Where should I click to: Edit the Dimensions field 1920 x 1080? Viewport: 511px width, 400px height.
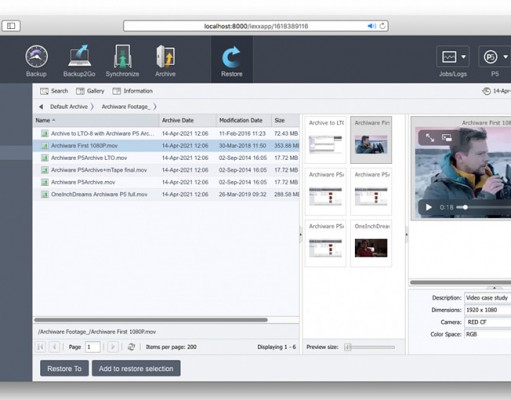click(487, 310)
